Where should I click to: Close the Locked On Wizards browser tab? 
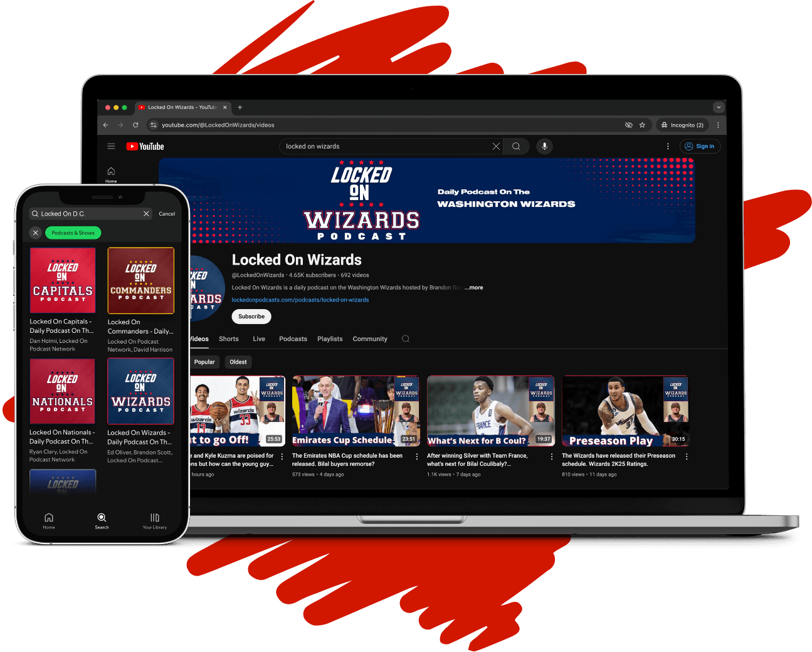(225, 107)
